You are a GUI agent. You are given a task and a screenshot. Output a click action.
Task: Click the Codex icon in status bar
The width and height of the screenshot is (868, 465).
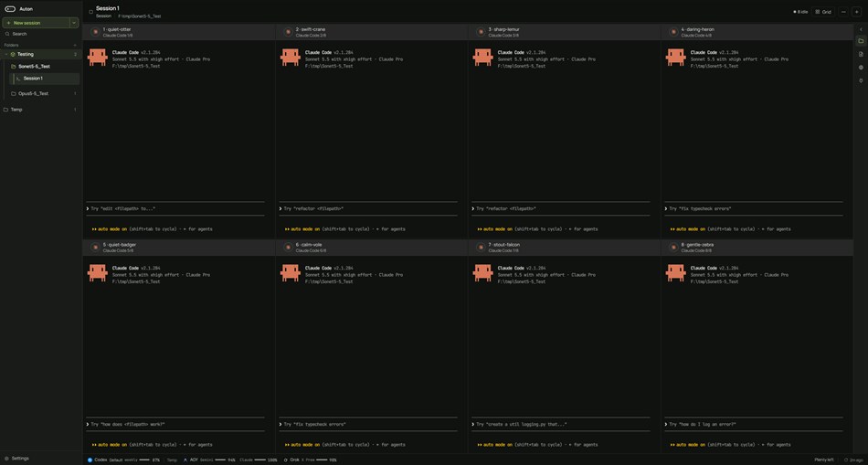[x=90, y=460]
